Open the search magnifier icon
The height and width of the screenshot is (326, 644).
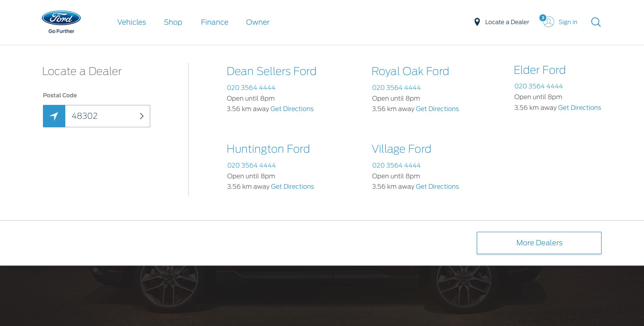[x=596, y=22]
